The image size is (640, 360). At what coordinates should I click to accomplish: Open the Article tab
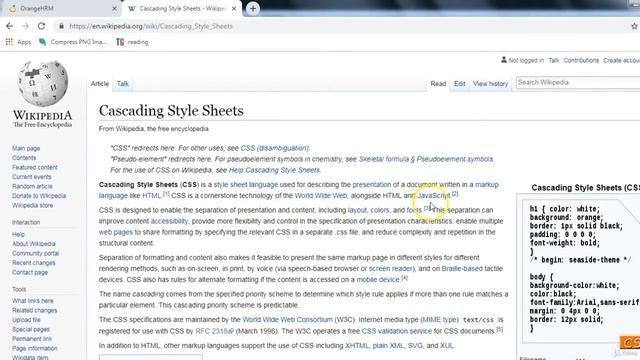click(100, 84)
